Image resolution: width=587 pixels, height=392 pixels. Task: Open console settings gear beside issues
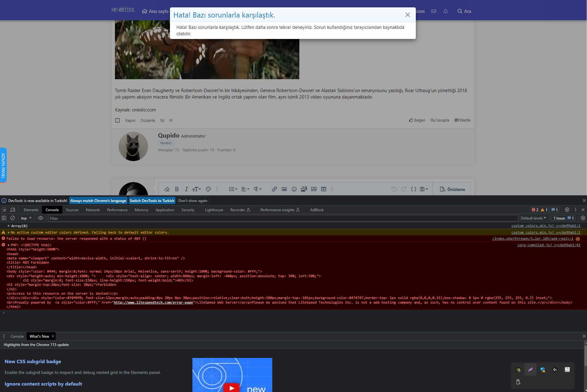click(583, 218)
